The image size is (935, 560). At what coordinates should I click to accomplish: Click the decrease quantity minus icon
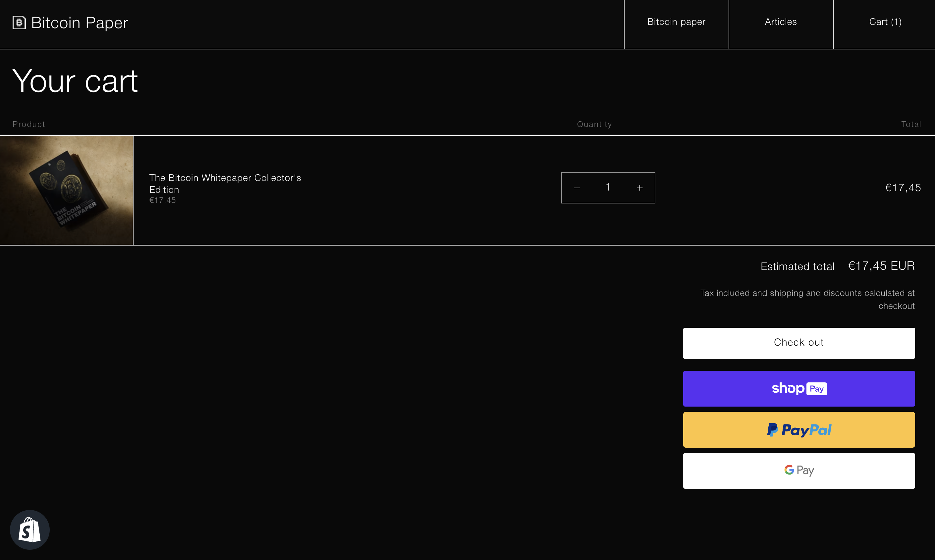pos(577,188)
